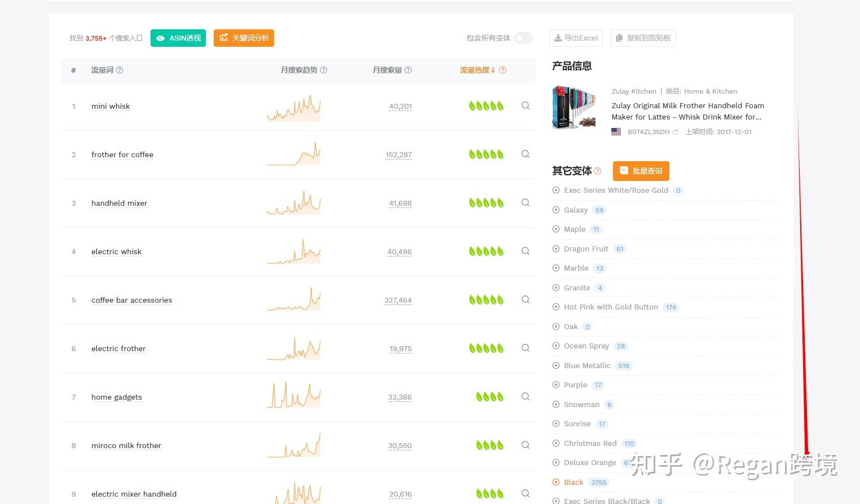The height and width of the screenshot is (504, 860).
Task: Open the frother for coffee keyword link
Action: (x=122, y=154)
